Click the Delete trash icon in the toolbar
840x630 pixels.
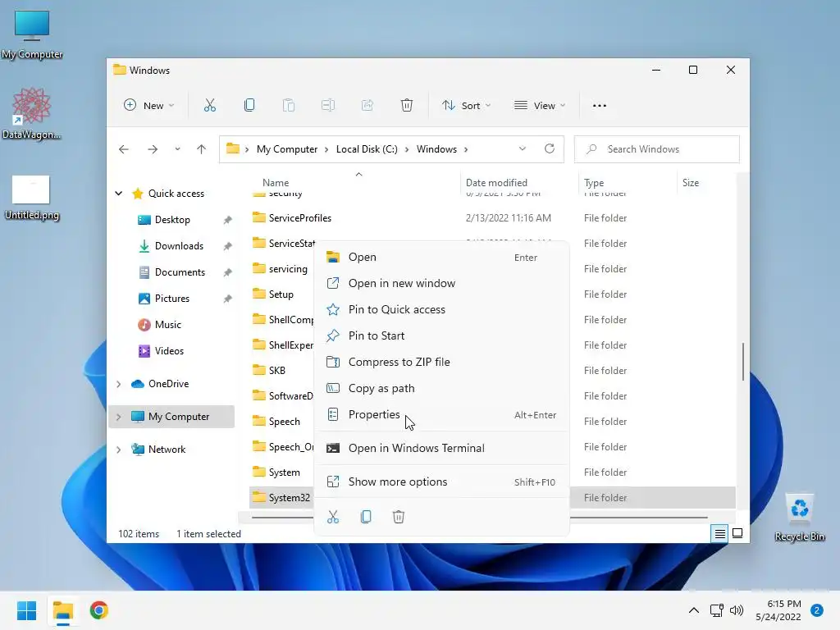[407, 106]
